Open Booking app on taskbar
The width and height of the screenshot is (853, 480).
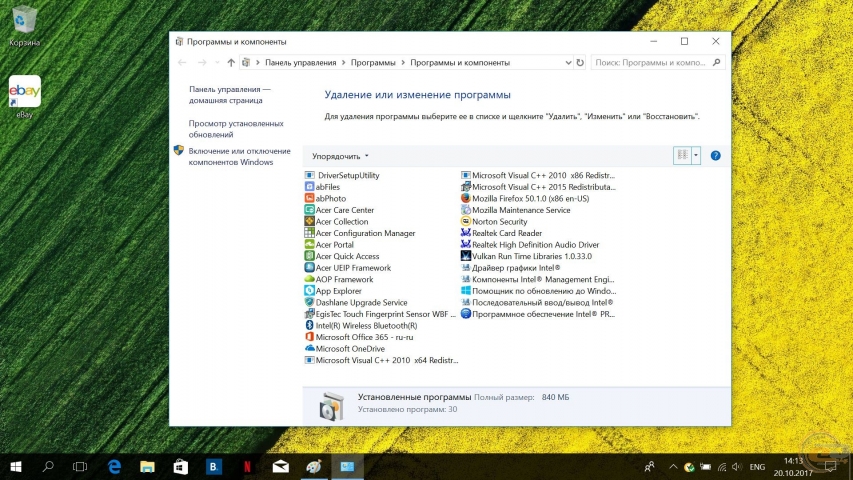(214, 466)
